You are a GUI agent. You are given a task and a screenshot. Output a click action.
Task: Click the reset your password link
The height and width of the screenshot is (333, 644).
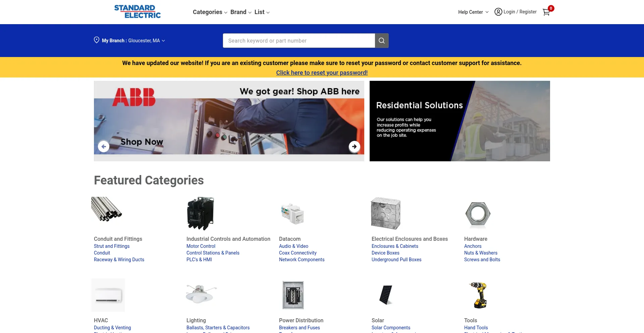point(322,73)
